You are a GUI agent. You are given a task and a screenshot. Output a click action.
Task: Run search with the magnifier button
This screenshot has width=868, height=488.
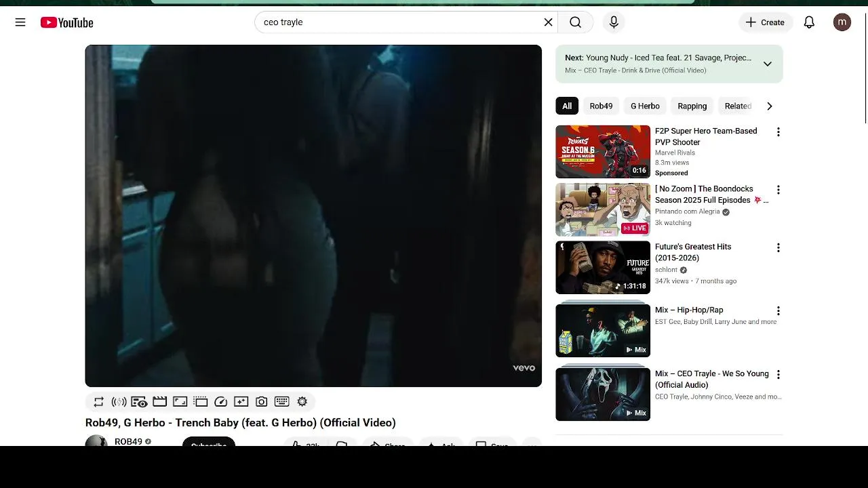click(x=575, y=22)
